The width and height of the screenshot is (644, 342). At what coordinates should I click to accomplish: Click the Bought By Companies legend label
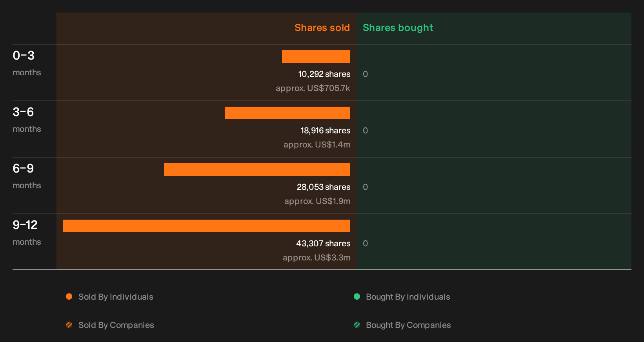pos(408,325)
